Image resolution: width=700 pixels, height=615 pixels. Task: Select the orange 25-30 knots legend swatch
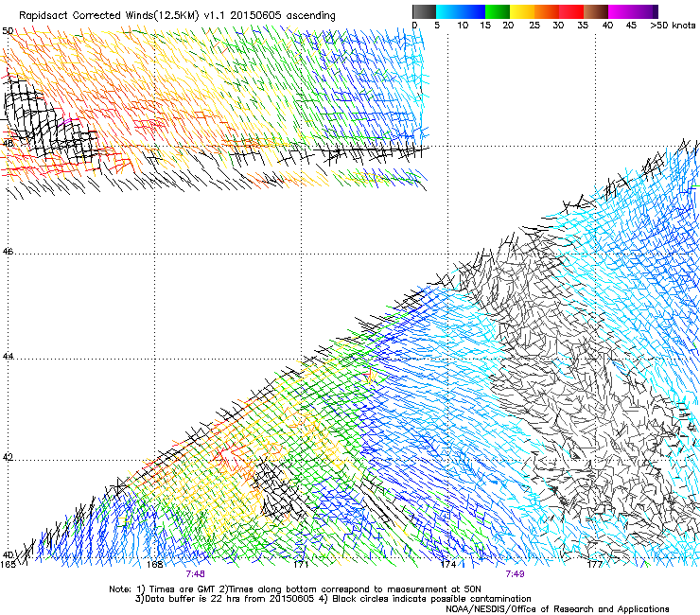pyautogui.click(x=547, y=11)
